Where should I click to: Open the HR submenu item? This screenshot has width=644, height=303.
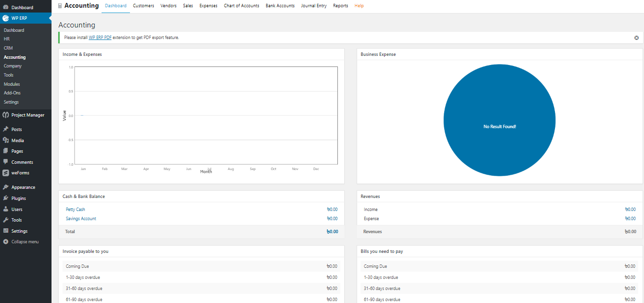pyautogui.click(x=7, y=39)
